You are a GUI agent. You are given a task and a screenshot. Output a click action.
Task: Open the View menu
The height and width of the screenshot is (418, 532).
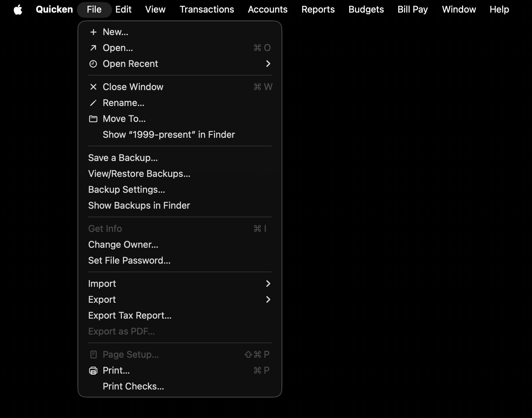(155, 10)
